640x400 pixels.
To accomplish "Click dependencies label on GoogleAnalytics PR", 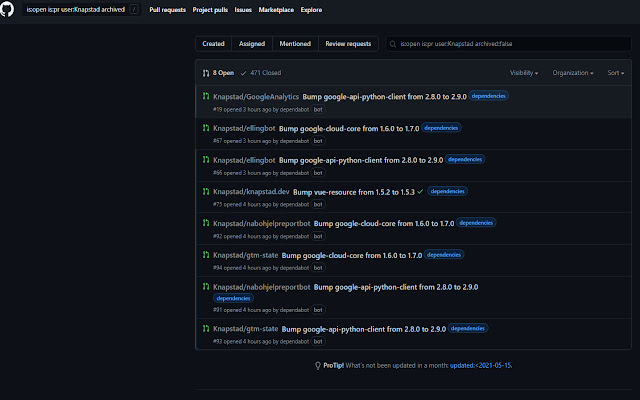I will (x=489, y=96).
